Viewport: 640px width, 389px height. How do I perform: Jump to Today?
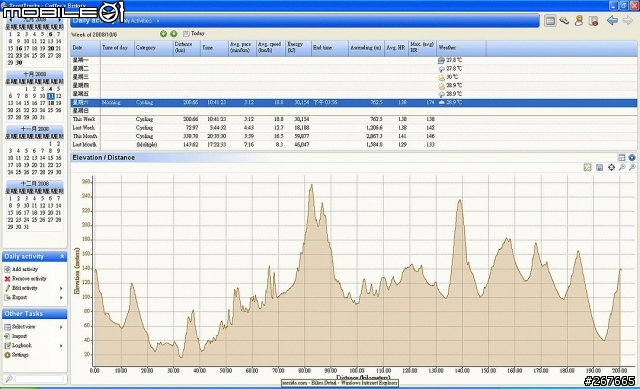[x=194, y=33]
